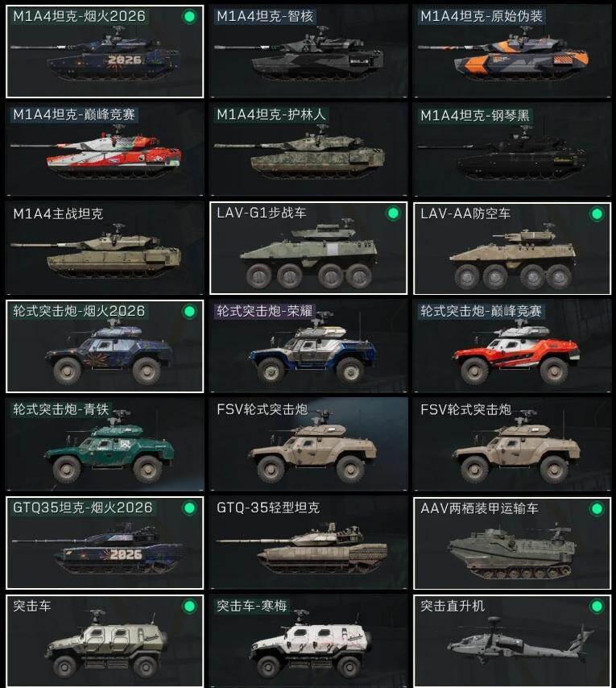Select M1A4坦克-烟火2026 skin card
Image resolution: width=616 pixels, height=688 pixels.
pos(105,52)
